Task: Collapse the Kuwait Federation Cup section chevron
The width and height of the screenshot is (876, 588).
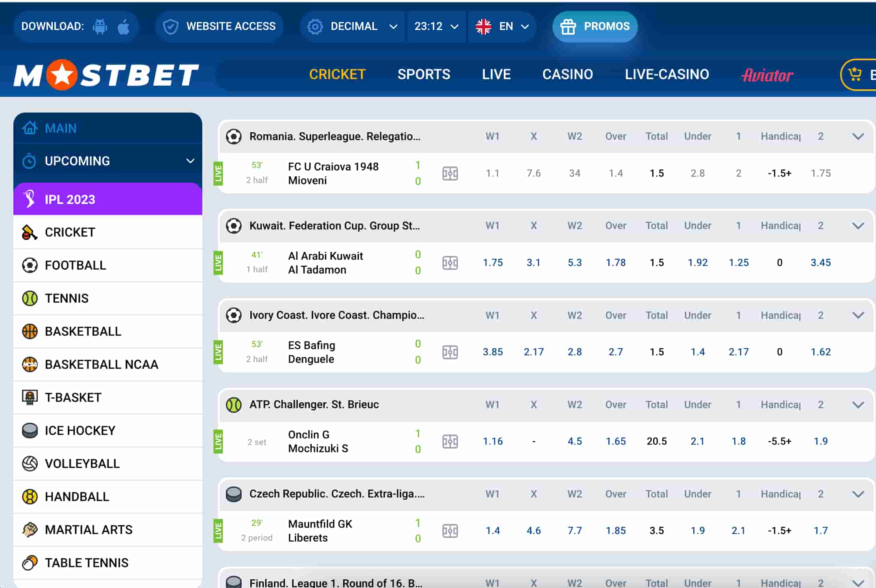Action: [858, 226]
